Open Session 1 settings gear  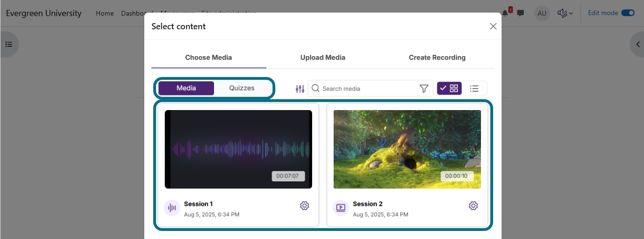click(305, 205)
